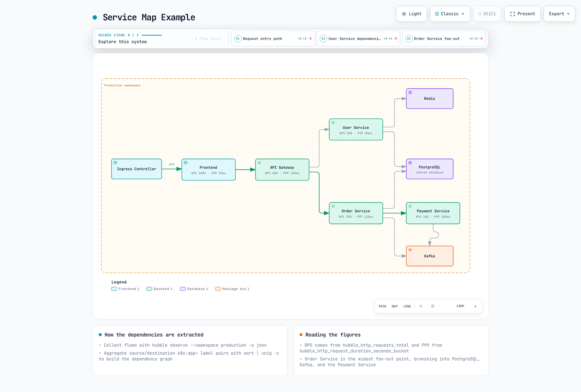Toggle the Light theme button
581x392 pixels.
point(411,14)
